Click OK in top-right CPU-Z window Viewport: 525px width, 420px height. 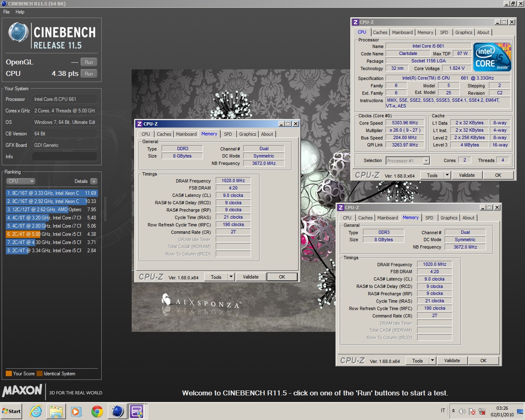[x=498, y=176]
